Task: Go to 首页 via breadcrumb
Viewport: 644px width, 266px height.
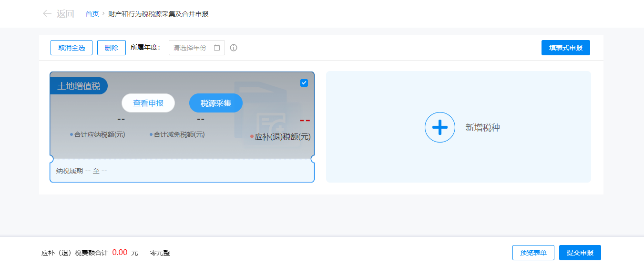Action: coord(92,14)
